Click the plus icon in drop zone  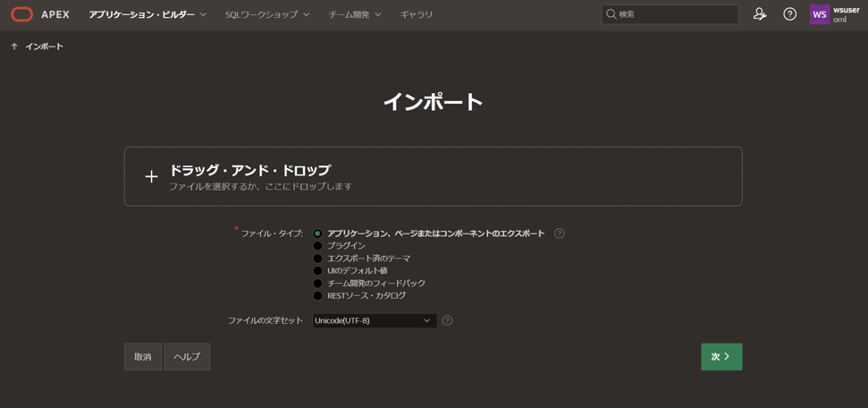click(x=151, y=177)
